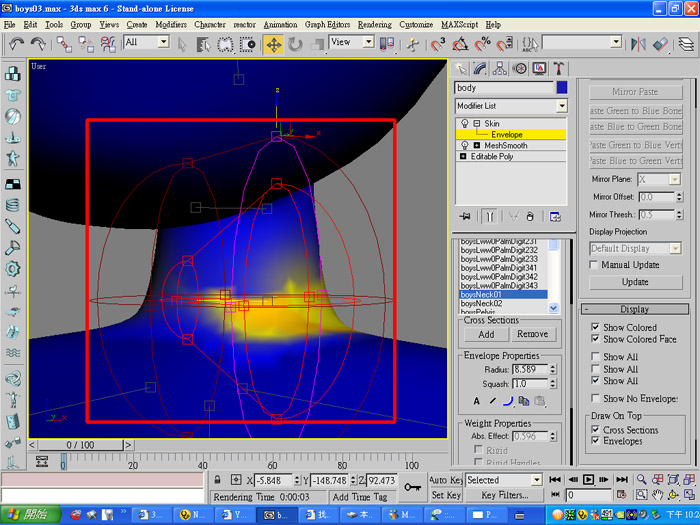
Task: Enable Show No Envelope checkbox
Action: 595,398
